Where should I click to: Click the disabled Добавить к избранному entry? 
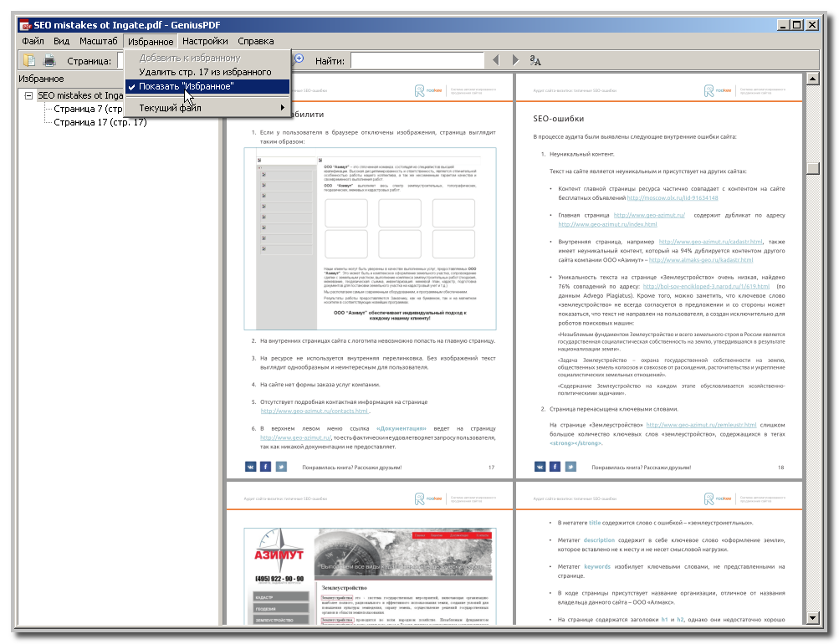207,58
